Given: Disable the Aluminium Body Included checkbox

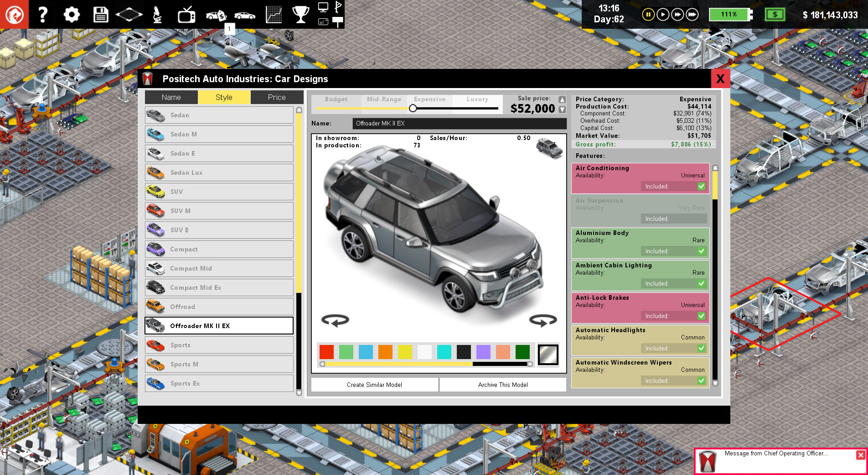Looking at the screenshot, I should click(x=700, y=251).
